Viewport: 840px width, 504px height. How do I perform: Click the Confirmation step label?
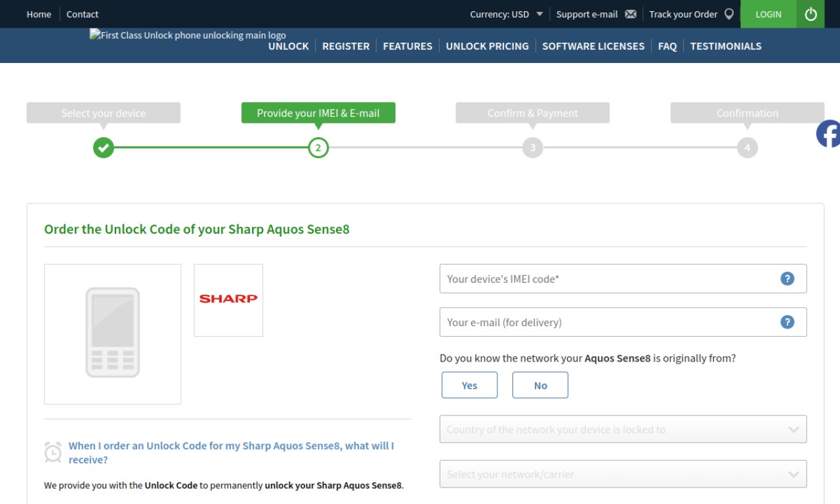click(747, 113)
